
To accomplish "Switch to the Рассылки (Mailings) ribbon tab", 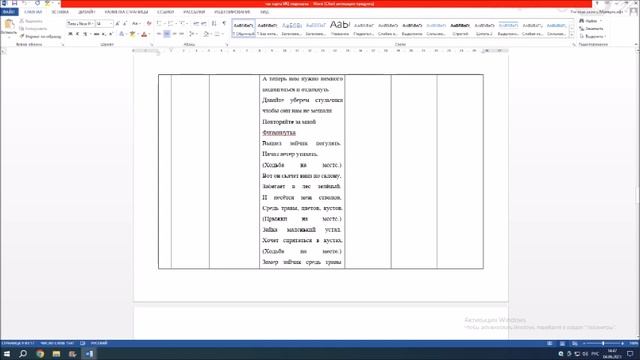I will pyautogui.click(x=194, y=12).
